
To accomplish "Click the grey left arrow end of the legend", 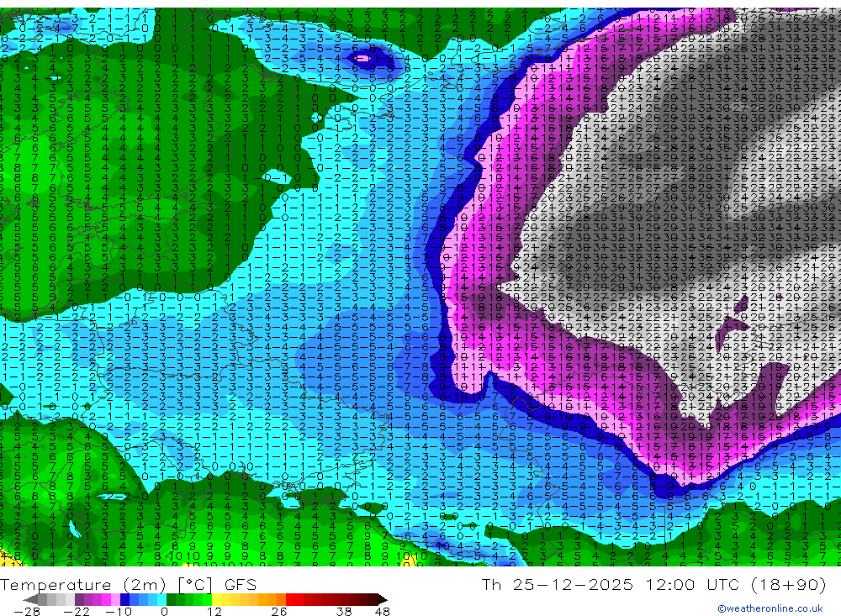I will (x=31, y=599).
